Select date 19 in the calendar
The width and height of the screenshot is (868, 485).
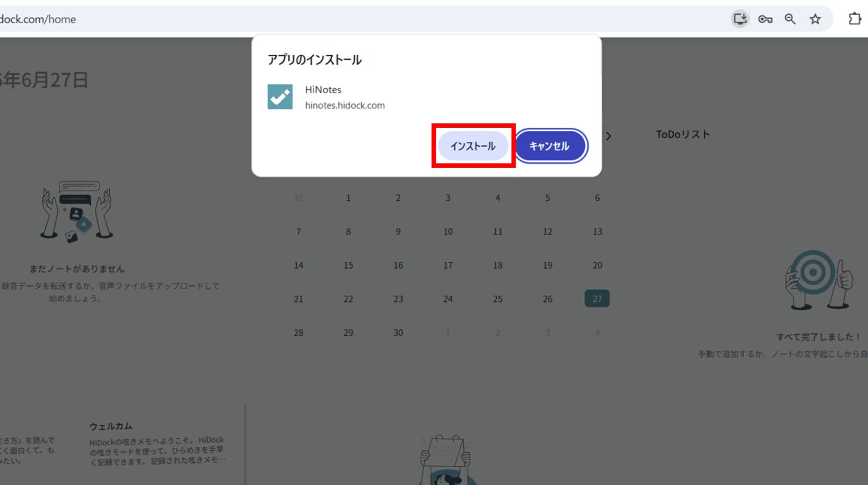point(547,265)
